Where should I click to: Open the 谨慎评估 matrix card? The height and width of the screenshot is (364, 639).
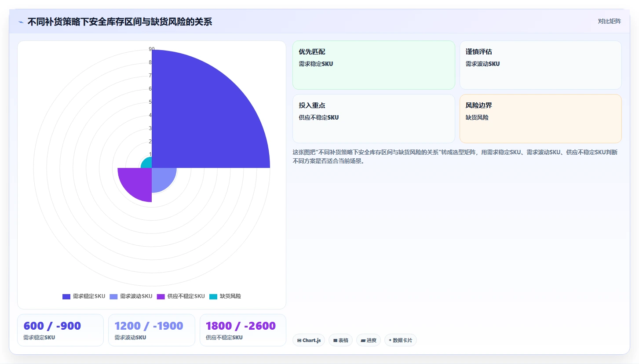540,65
